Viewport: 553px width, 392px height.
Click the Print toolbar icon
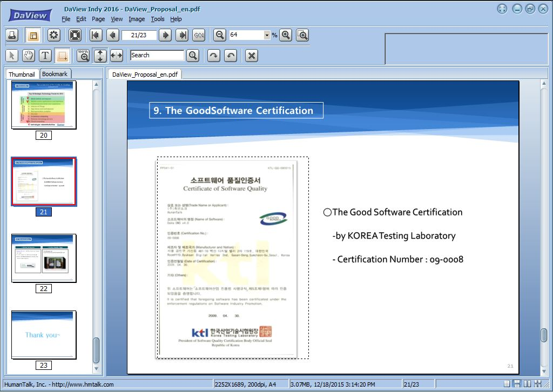click(12, 35)
